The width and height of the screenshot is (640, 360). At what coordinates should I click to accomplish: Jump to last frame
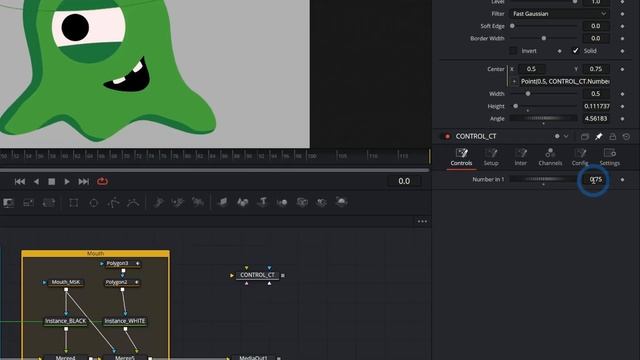83,182
